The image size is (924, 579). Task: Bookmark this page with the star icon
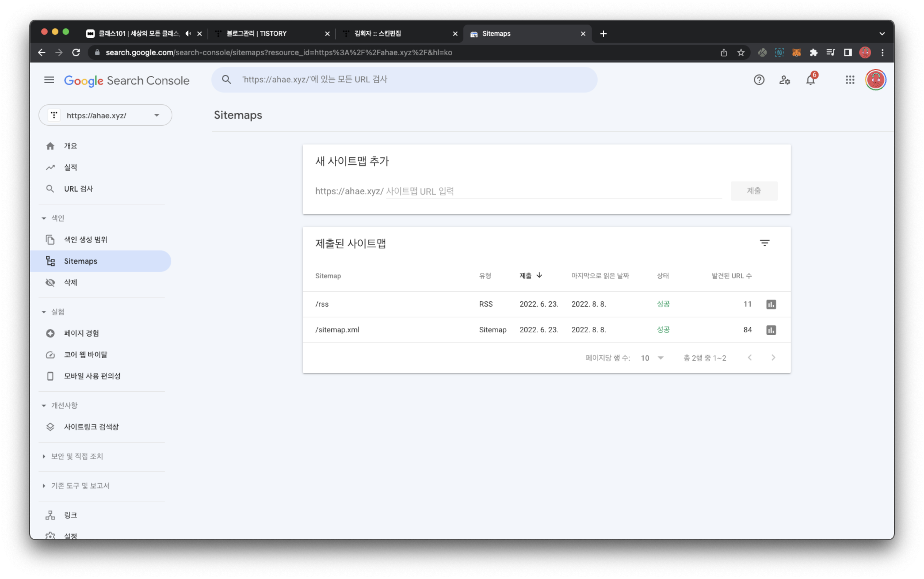[x=741, y=52]
